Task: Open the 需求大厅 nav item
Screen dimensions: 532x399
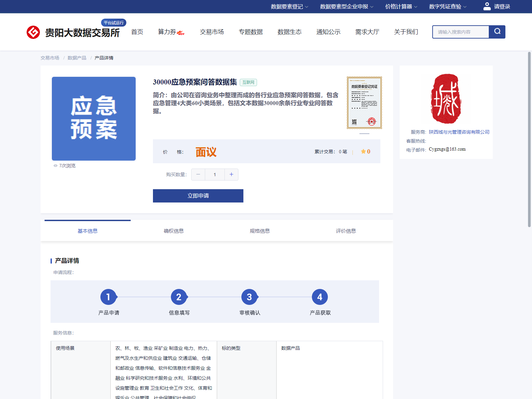Action: pyautogui.click(x=367, y=32)
